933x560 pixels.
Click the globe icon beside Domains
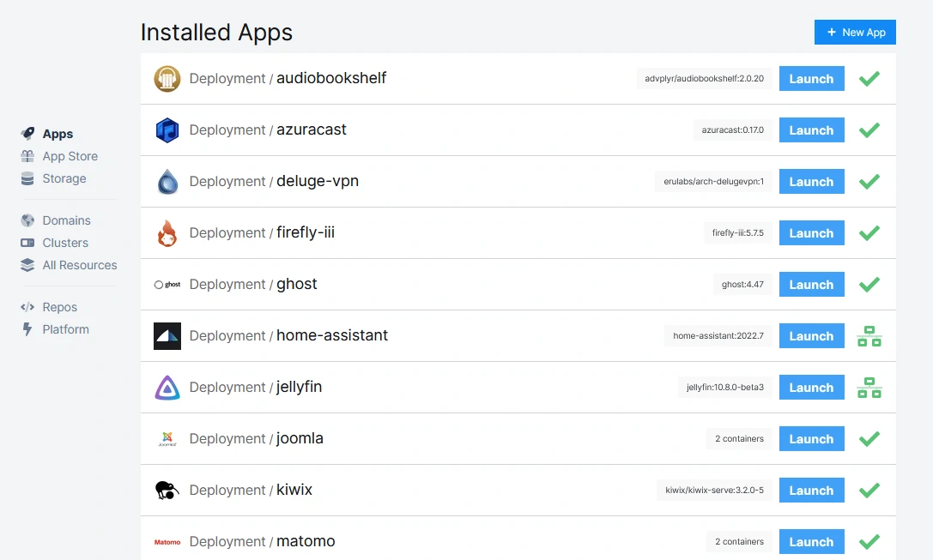pyautogui.click(x=27, y=220)
